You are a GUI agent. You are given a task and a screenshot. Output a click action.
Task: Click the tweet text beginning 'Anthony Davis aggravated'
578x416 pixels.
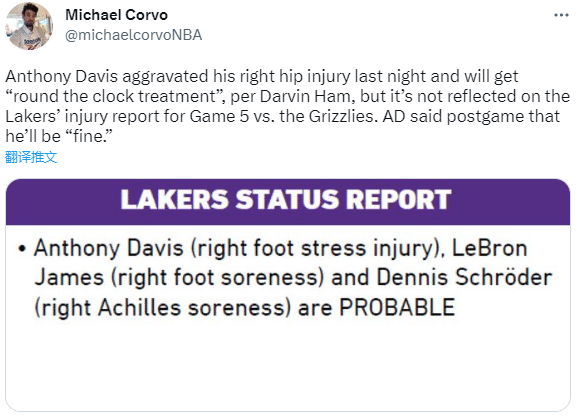(288, 106)
